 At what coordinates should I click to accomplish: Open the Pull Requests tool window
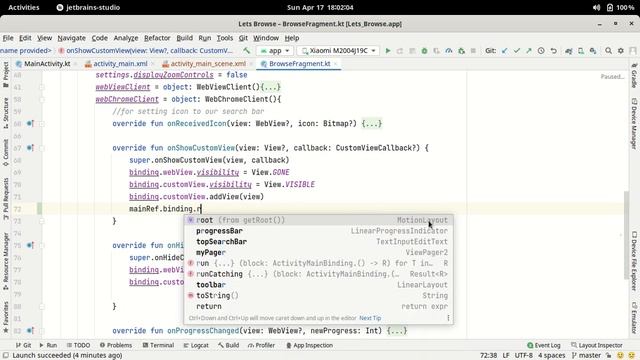(x=6, y=198)
